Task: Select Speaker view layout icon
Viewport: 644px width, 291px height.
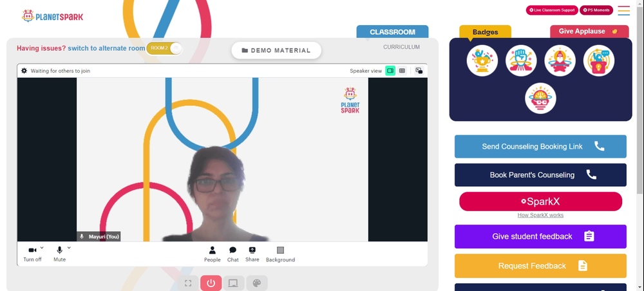Action: click(390, 71)
